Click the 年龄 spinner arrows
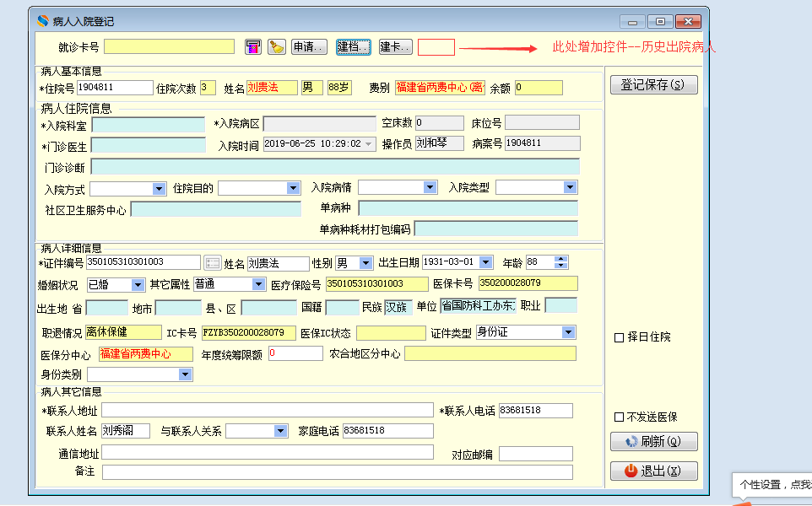The height and width of the screenshot is (506, 812). coord(560,261)
